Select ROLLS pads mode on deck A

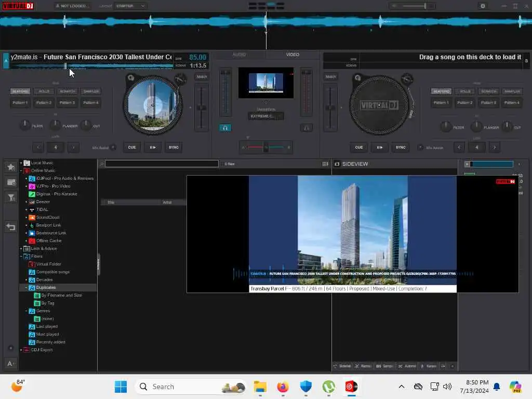point(44,91)
